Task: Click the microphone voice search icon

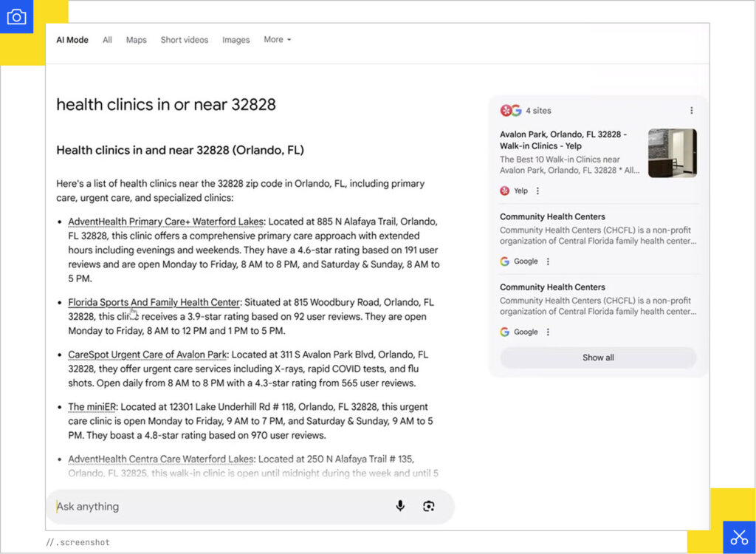Action: 400,506
